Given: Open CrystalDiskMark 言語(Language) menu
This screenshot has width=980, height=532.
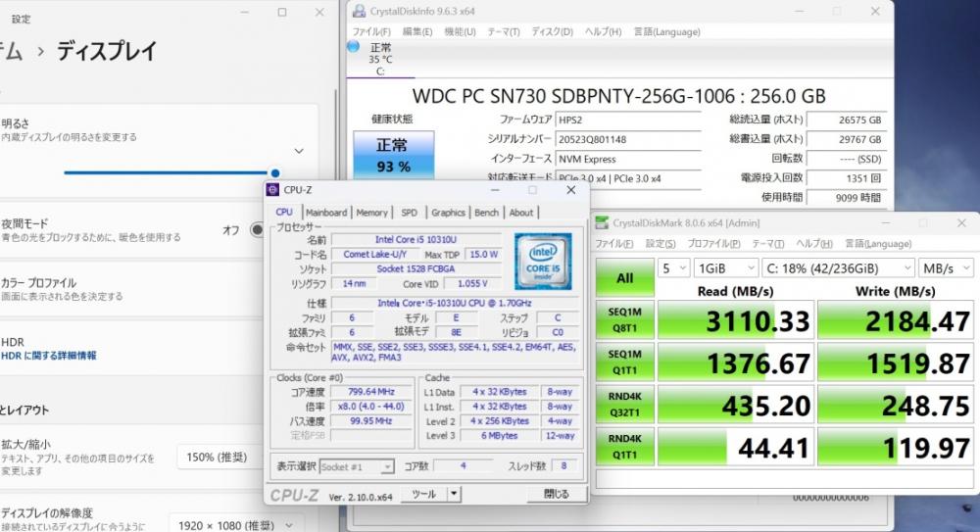Looking at the screenshot, I should click(x=878, y=244).
